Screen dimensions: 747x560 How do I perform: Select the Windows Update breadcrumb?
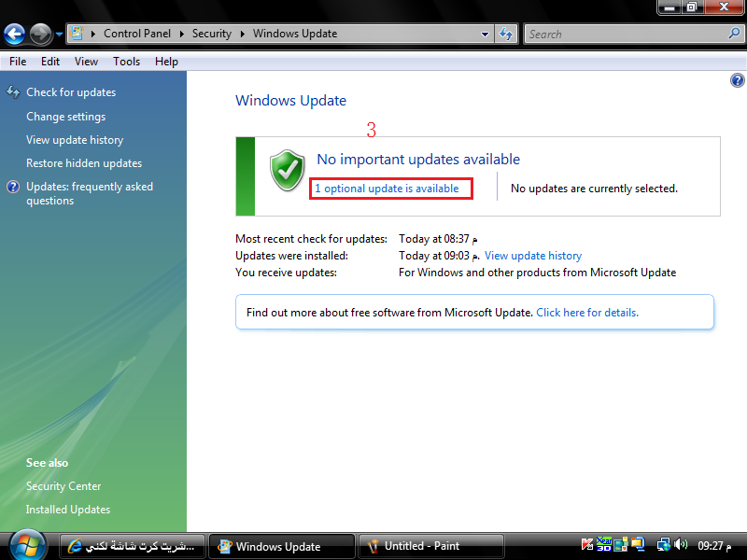pos(295,34)
